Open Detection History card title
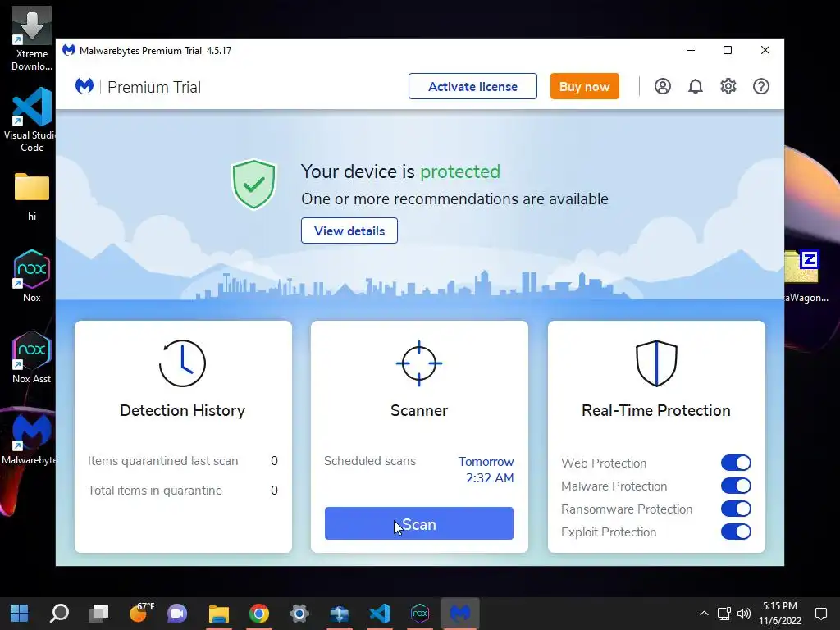840x630 pixels. 183,410
